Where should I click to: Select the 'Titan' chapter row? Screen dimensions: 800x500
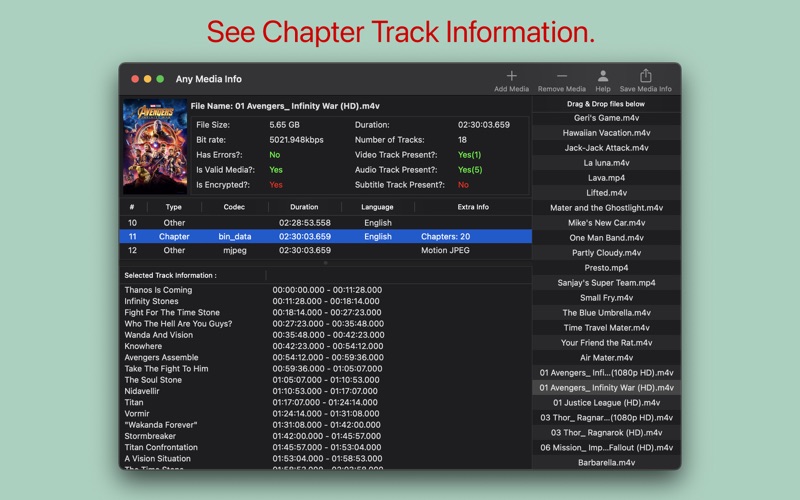point(326,402)
